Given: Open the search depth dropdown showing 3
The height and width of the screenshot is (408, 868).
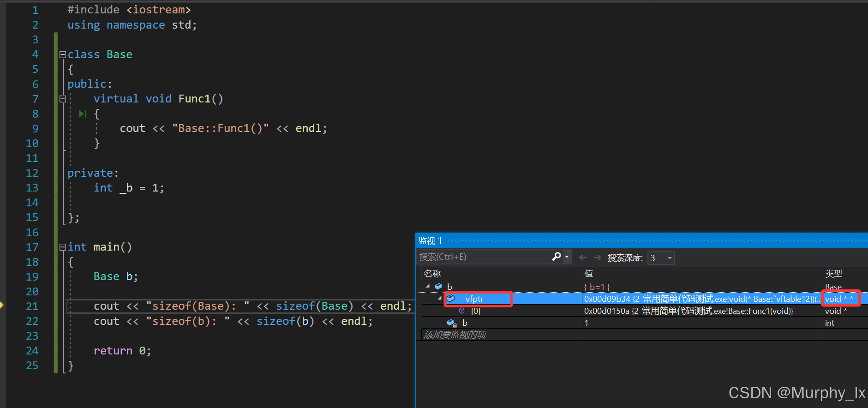Looking at the screenshot, I should 670,258.
